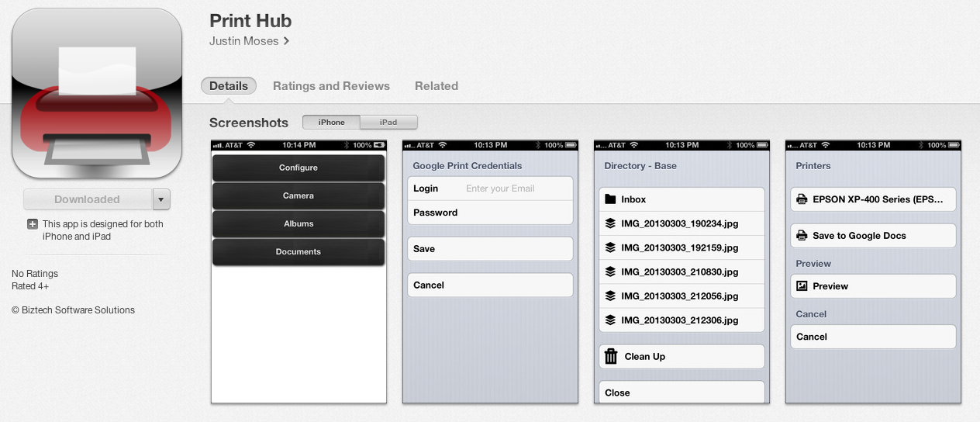
Task: Show iPhone screenshots
Action: 331,122
